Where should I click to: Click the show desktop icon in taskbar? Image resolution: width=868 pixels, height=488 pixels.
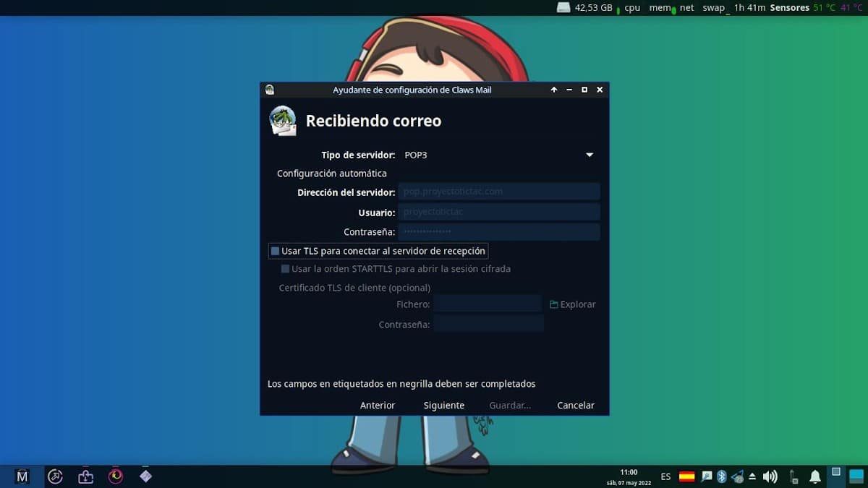click(856, 476)
